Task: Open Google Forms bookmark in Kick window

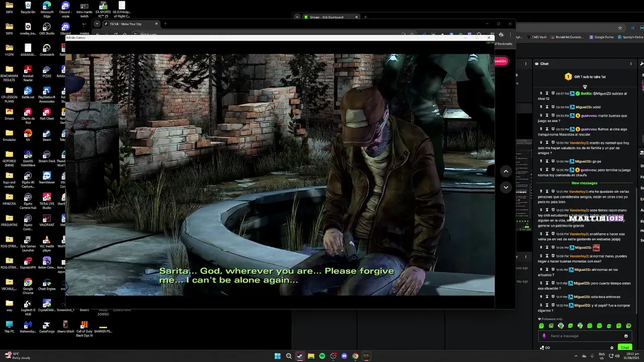Action: [x=602, y=37]
